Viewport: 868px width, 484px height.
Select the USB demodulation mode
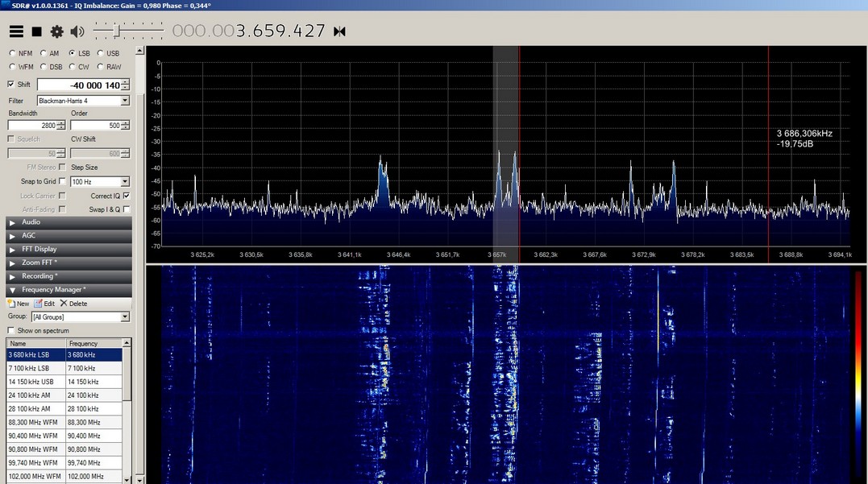[x=109, y=53]
